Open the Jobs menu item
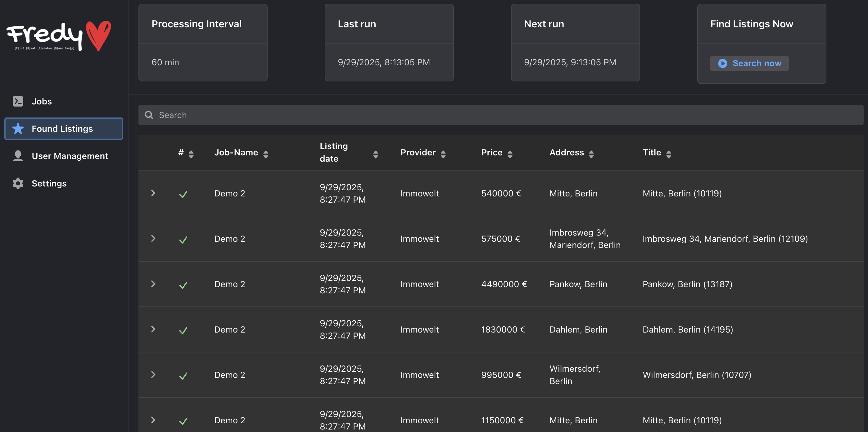Viewport: 868px width, 432px height. [x=63, y=101]
